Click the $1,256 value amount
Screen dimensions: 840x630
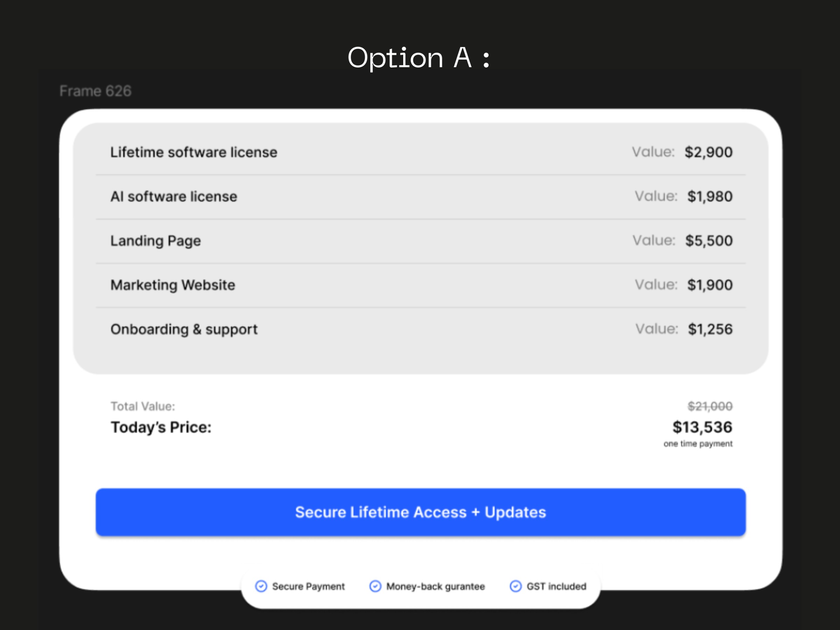coord(710,329)
